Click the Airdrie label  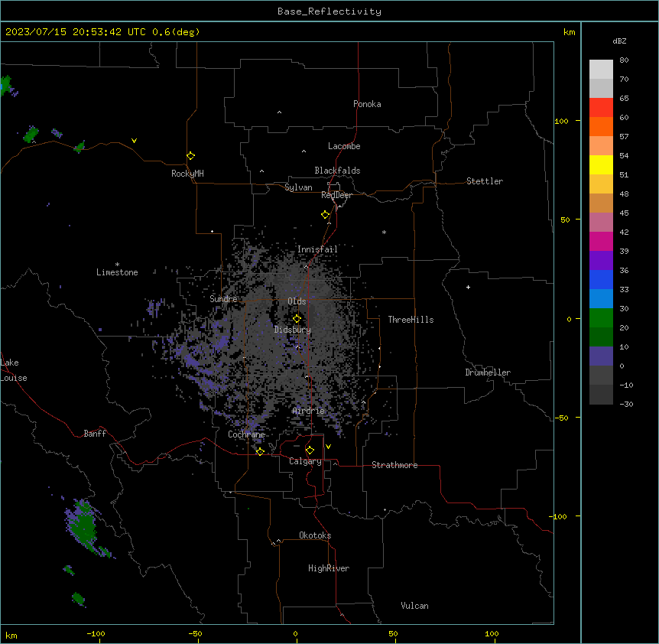click(309, 411)
